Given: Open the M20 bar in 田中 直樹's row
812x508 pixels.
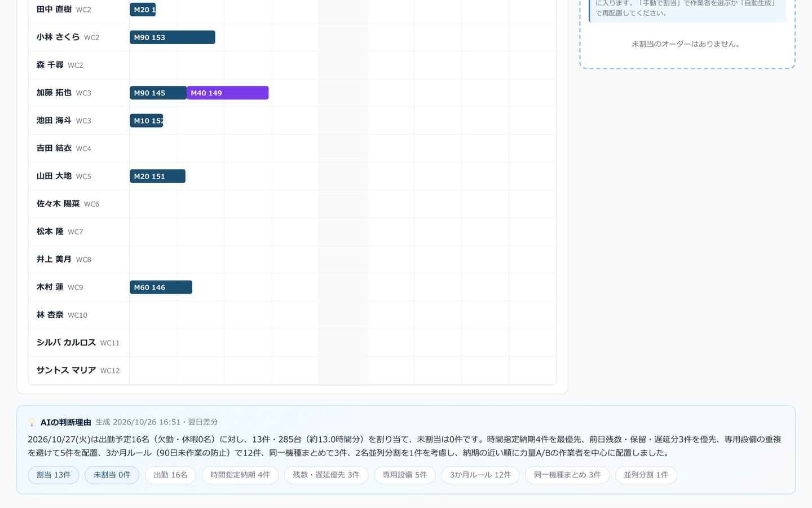Looking at the screenshot, I should tap(143, 10).
